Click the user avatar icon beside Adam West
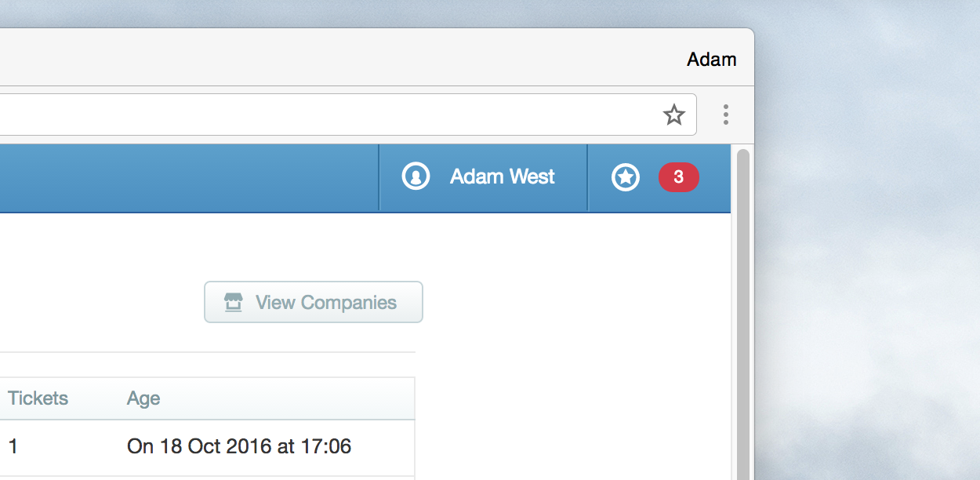This screenshot has width=980, height=480. click(416, 176)
